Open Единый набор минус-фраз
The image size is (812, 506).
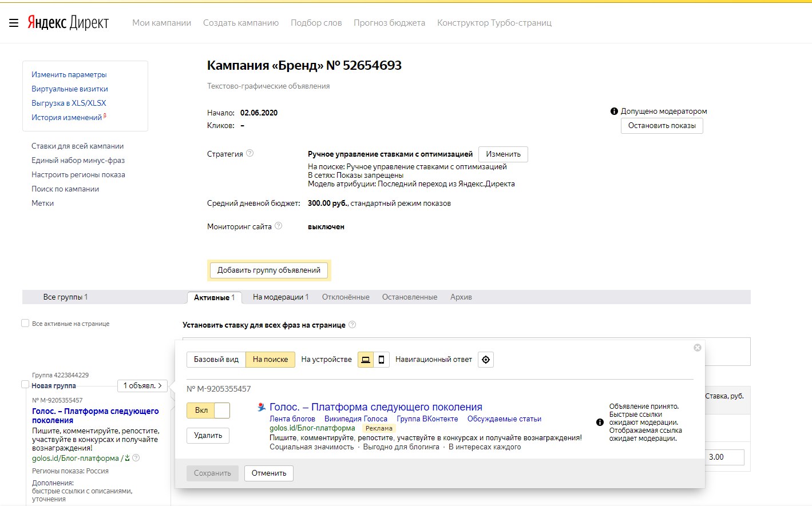point(78,160)
